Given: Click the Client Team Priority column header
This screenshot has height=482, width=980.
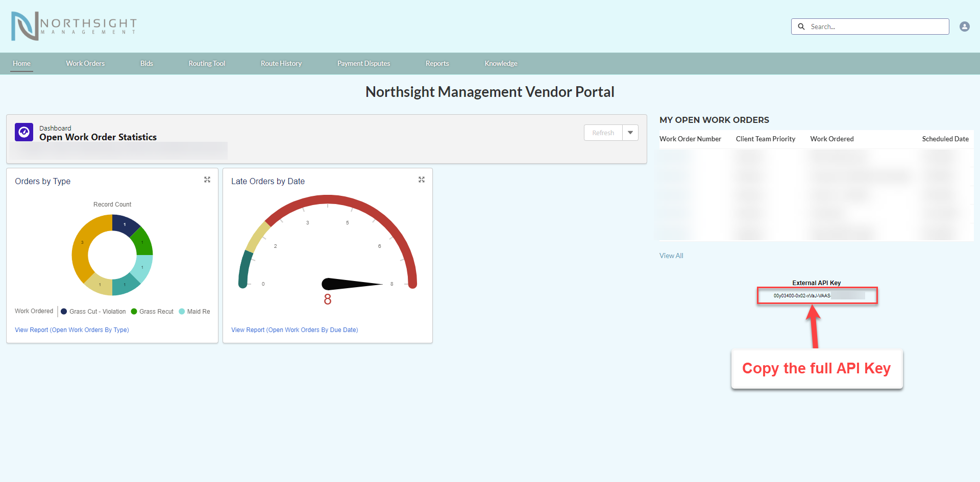Looking at the screenshot, I should pos(766,139).
